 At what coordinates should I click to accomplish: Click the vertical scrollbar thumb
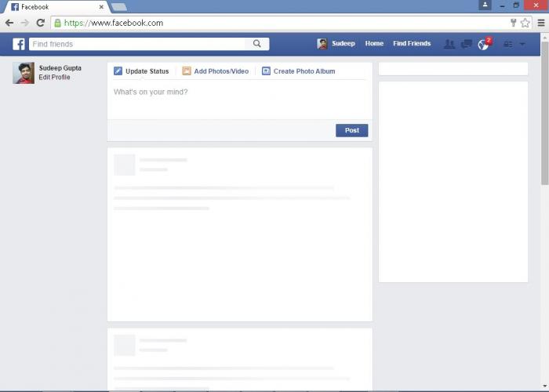coord(545,113)
